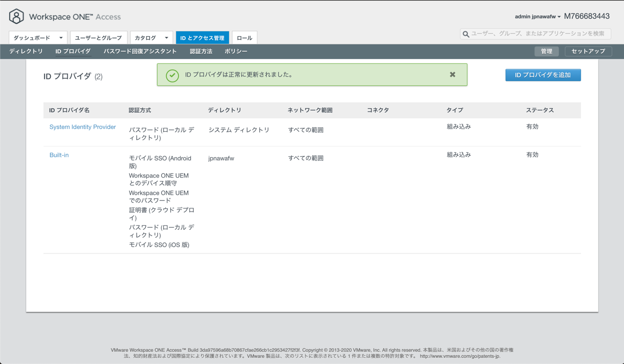This screenshot has height=364, width=624.
Task: Click the ID プロバイダ (2) page heading
Action: [73, 76]
